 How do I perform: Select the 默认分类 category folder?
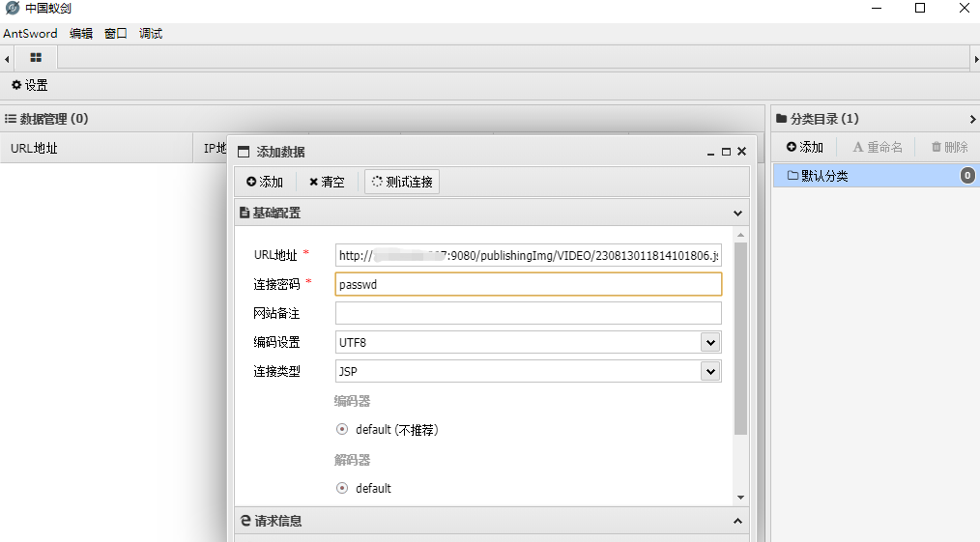point(876,176)
